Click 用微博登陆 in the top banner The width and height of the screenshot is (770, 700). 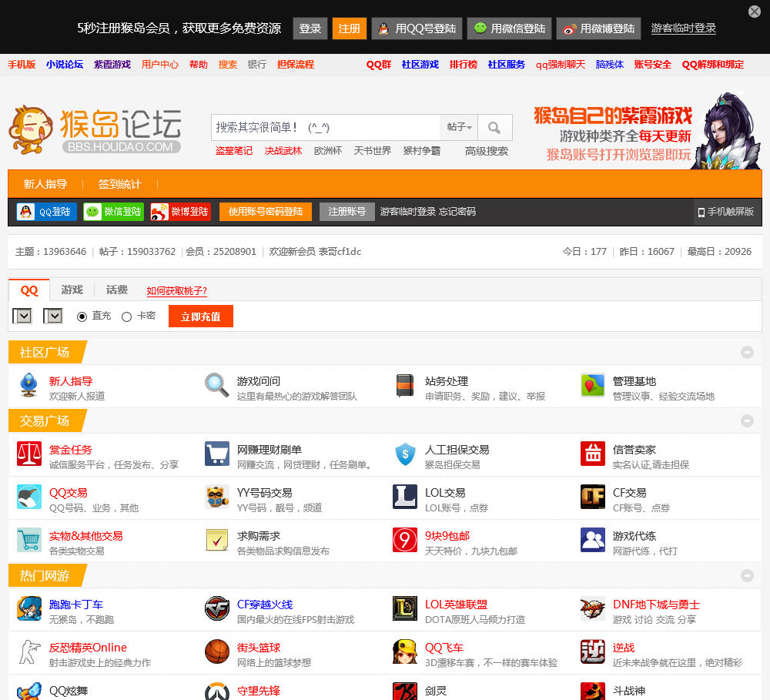[599, 28]
